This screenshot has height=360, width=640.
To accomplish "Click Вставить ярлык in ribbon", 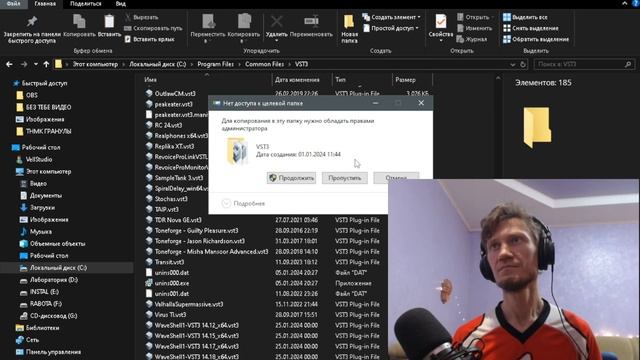I will tap(149, 39).
